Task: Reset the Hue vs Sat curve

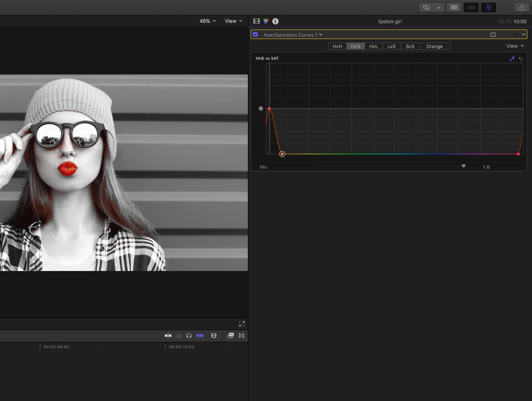Action: [521, 59]
